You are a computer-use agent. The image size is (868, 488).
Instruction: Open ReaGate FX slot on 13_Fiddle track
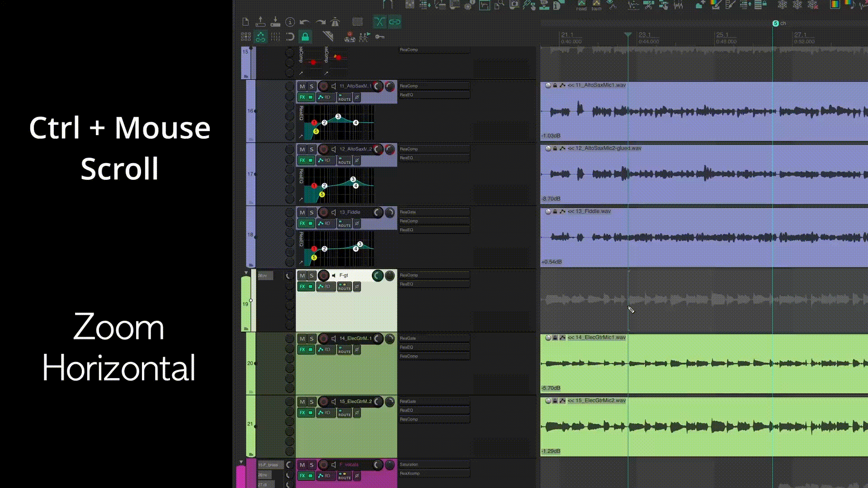433,212
